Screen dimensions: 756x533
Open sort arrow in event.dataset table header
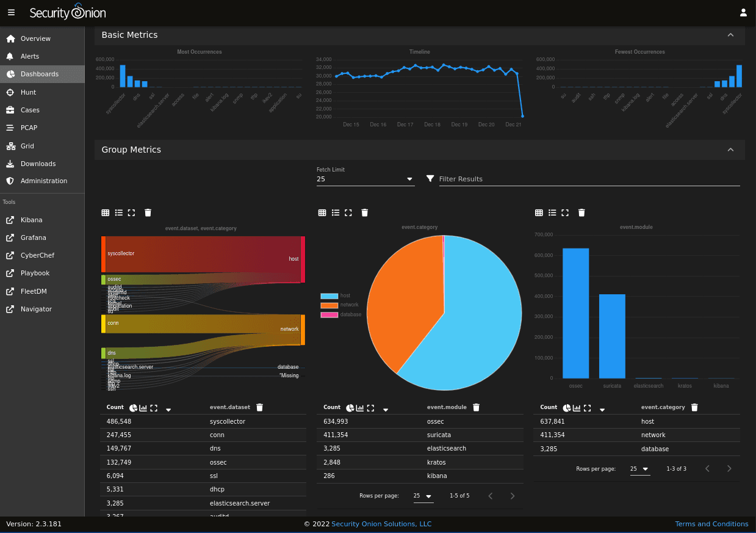168,409
